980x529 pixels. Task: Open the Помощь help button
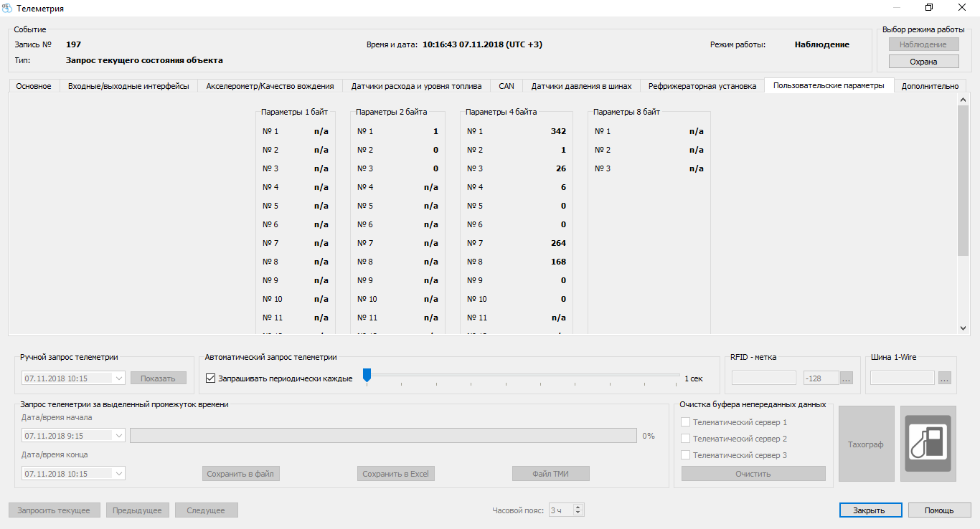pyautogui.click(x=938, y=510)
